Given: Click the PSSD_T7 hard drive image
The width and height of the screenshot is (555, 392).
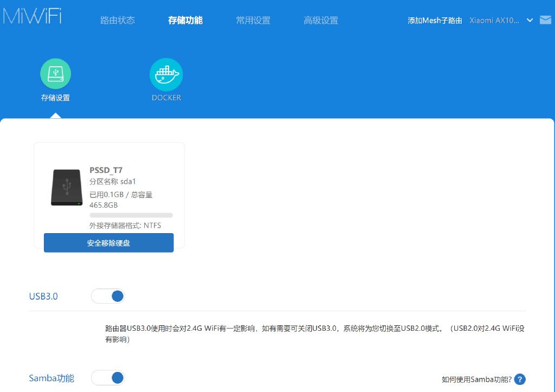Looking at the screenshot, I should pos(67,187).
